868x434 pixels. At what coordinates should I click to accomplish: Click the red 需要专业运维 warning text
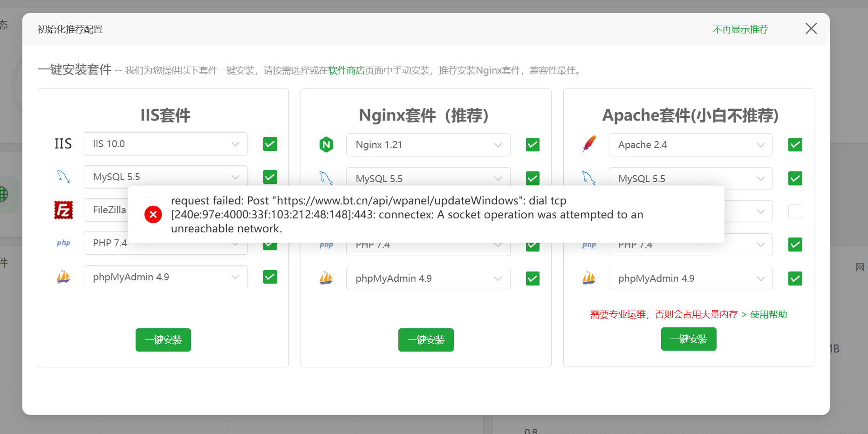coord(664,314)
